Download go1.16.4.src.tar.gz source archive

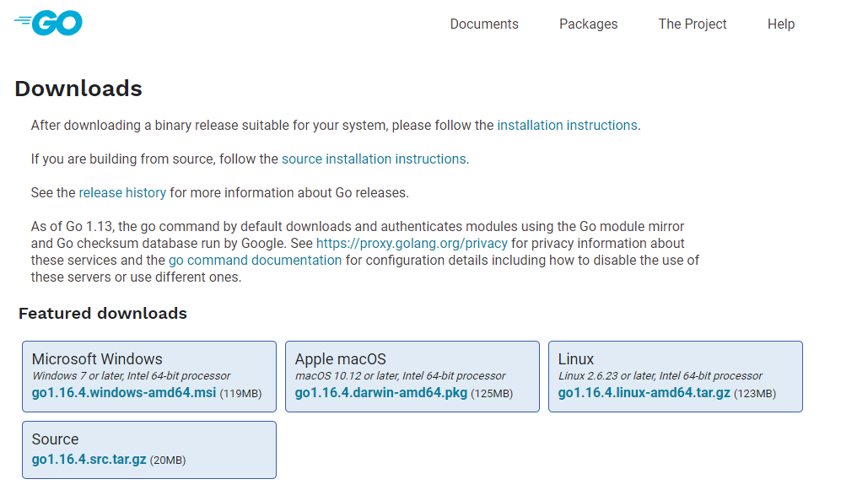coord(89,459)
